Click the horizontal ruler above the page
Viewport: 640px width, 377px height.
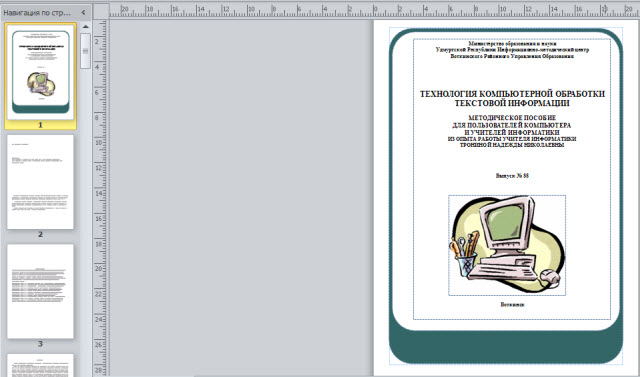(374, 11)
